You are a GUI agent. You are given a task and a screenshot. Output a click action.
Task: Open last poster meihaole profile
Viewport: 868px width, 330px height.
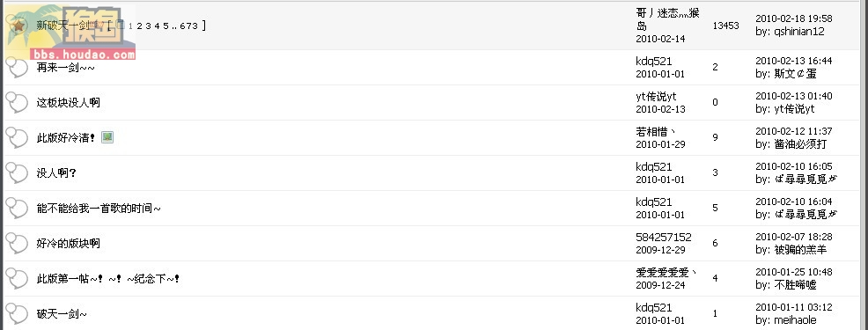[794, 320]
